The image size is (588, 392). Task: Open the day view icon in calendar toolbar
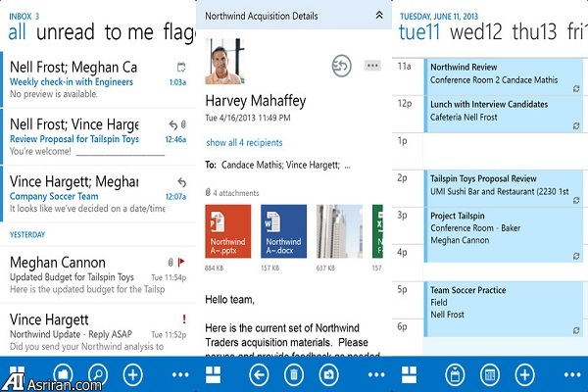click(x=454, y=374)
